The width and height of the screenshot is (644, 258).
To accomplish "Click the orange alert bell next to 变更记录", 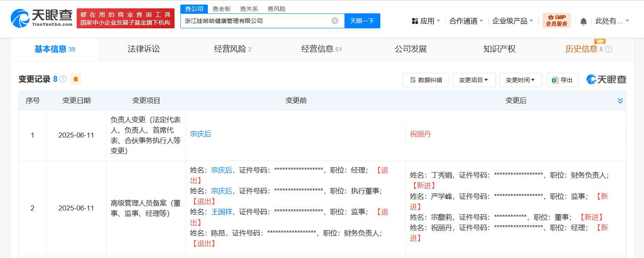I will pyautogui.click(x=76, y=79).
